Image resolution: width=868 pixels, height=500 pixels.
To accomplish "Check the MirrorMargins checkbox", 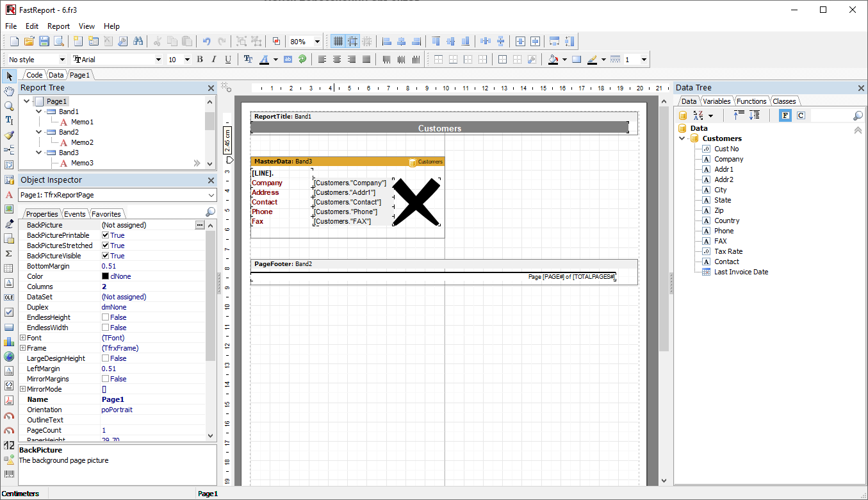I will 105,379.
